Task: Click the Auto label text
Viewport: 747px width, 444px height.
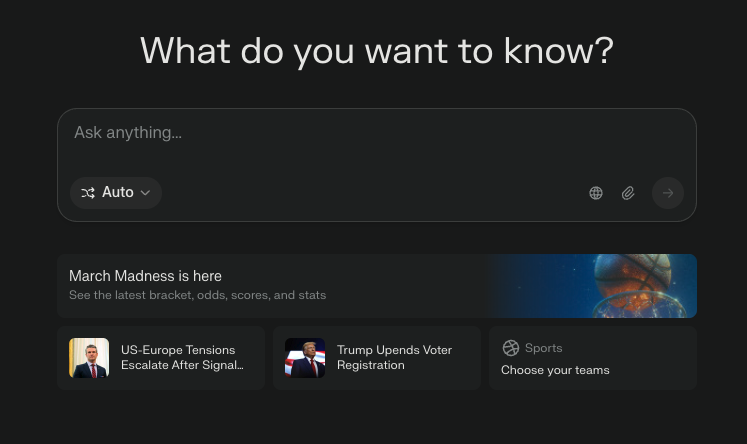Action: (118, 192)
